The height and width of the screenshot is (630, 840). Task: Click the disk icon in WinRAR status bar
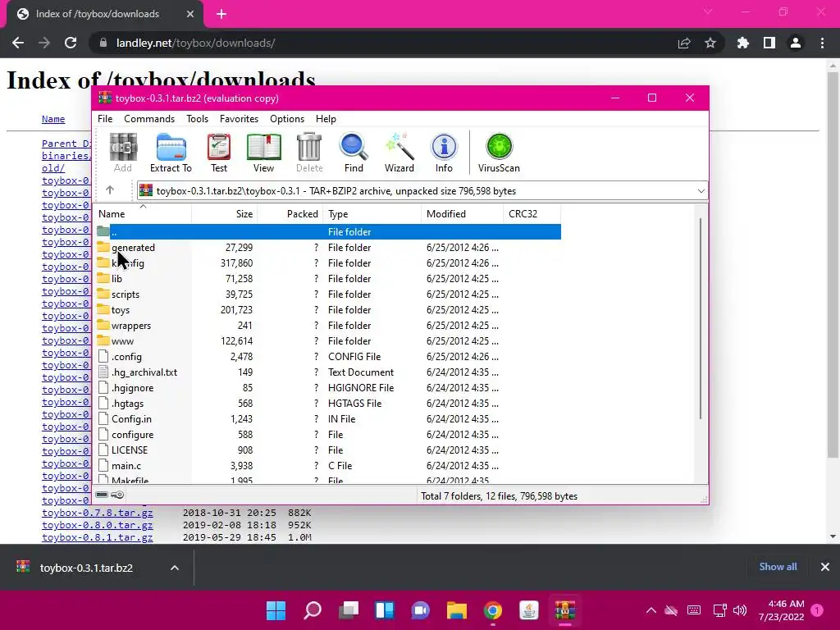click(x=102, y=495)
